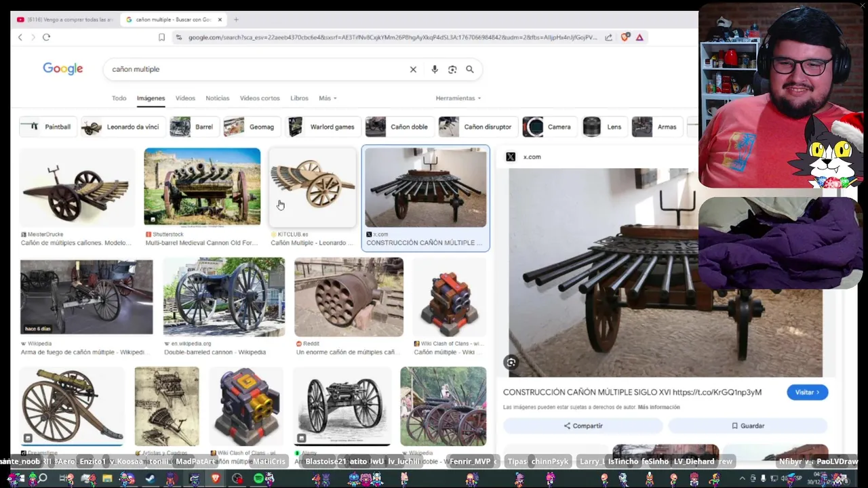Filter by the Leonardo da vinci chip

[x=123, y=127]
